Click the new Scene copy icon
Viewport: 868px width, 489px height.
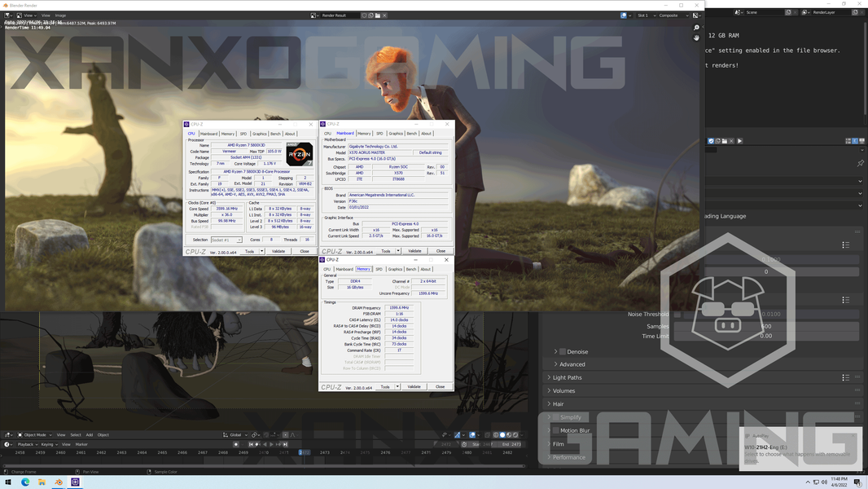[x=787, y=12]
